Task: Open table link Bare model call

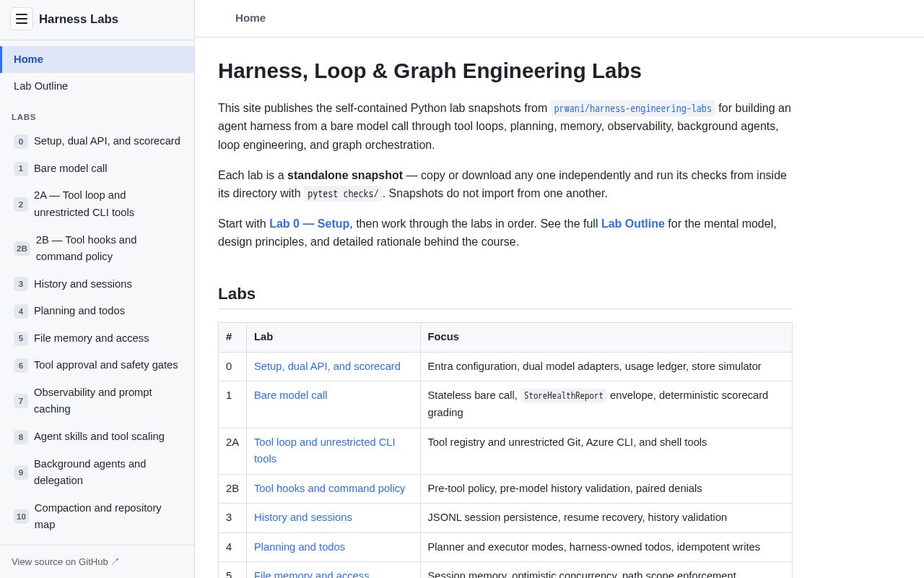Action: click(x=290, y=395)
